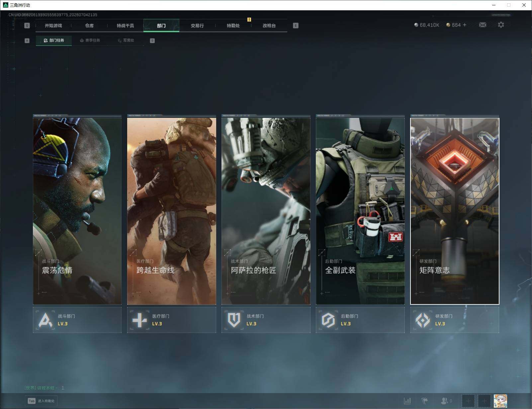Click the statistics bar chart icon
Viewport: 532px width, 409px height.
[407, 401]
